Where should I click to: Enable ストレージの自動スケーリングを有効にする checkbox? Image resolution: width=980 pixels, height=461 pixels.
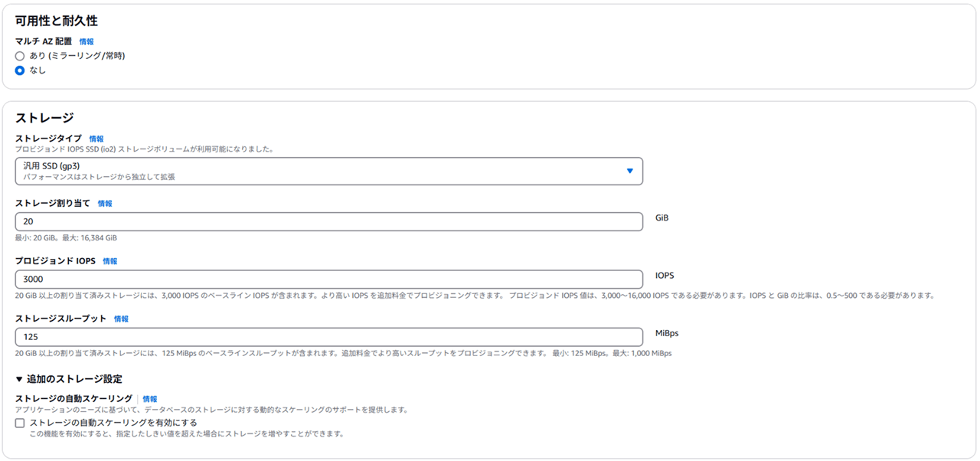(x=20, y=423)
